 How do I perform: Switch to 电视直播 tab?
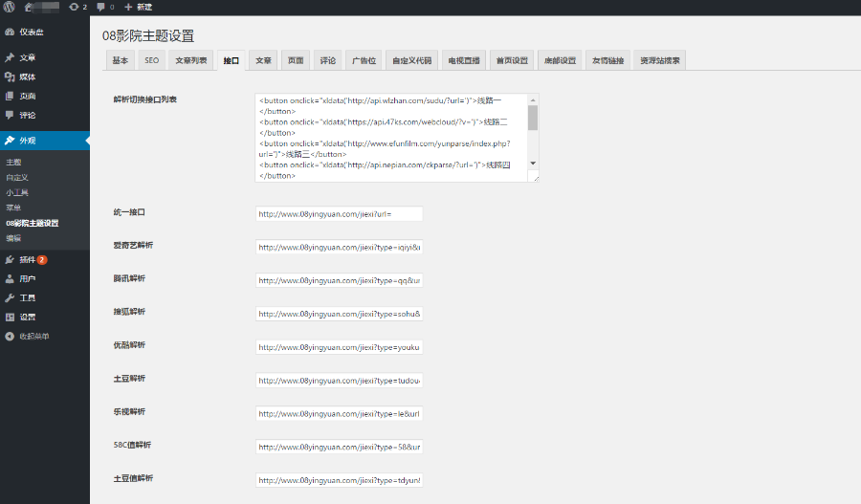pos(463,60)
